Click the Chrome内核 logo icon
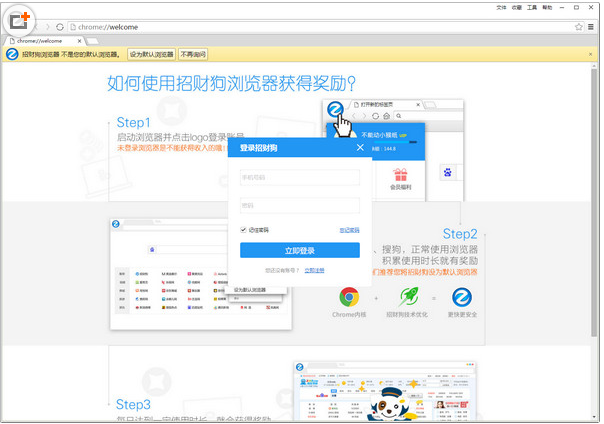The image size is (604, 424). [349, 296]
